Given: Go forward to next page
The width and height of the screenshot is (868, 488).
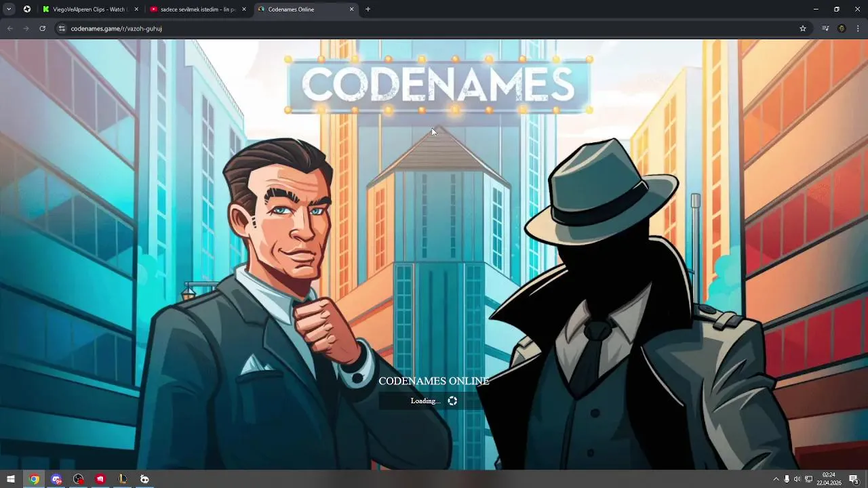Looking at the screenshot, I should click(x=26, y=28).
